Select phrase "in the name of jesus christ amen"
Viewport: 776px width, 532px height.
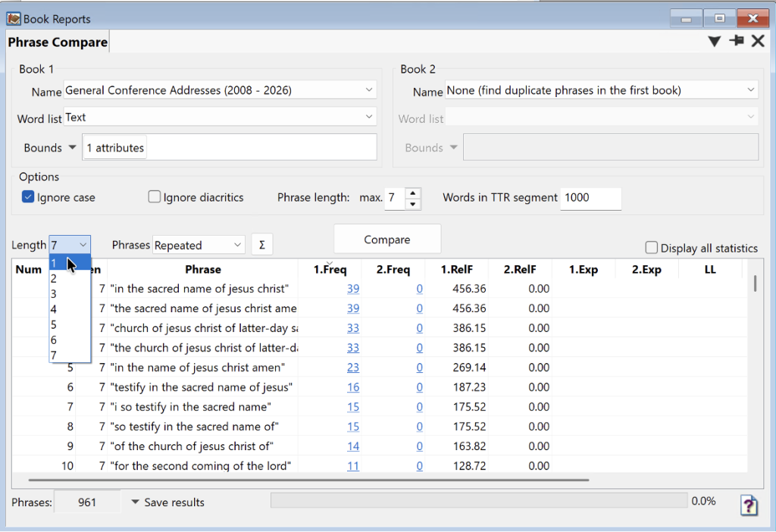(x=198, y=368)
